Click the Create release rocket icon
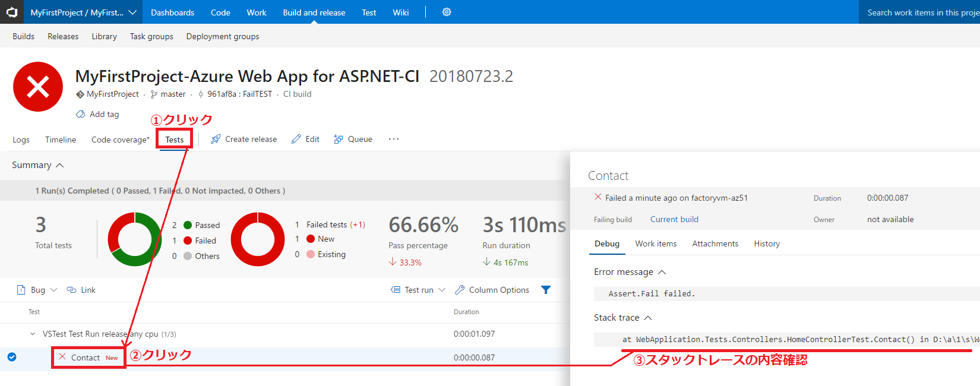Image resolution: width=980 pixels, height=386 pixels. click(x=216, y=139)
